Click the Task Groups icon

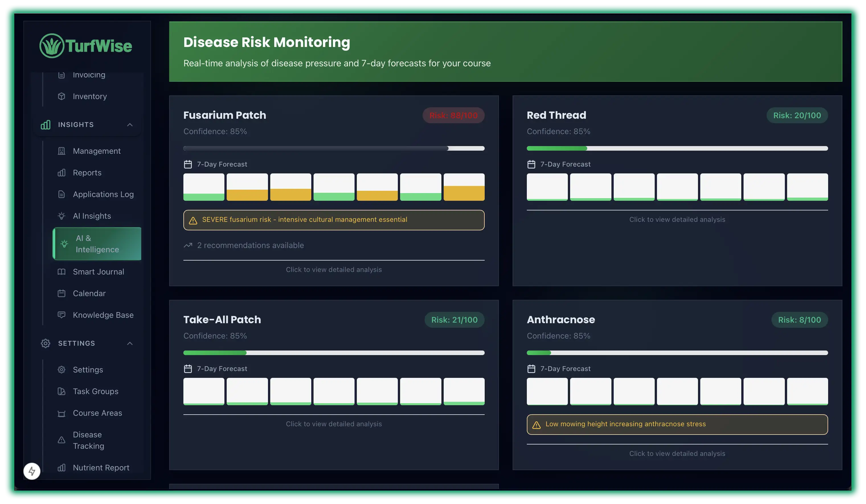point(62,391)
